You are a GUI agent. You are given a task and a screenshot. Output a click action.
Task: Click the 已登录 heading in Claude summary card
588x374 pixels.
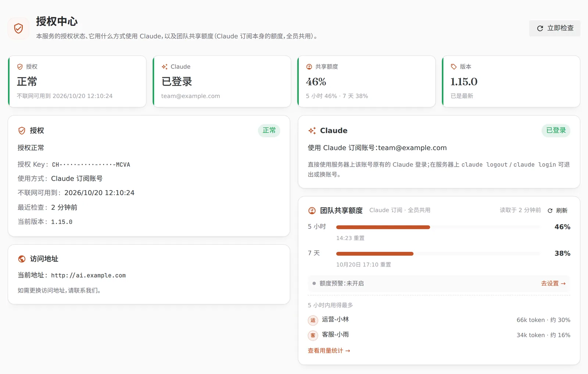pyautogui.click(x=177, y=81)
